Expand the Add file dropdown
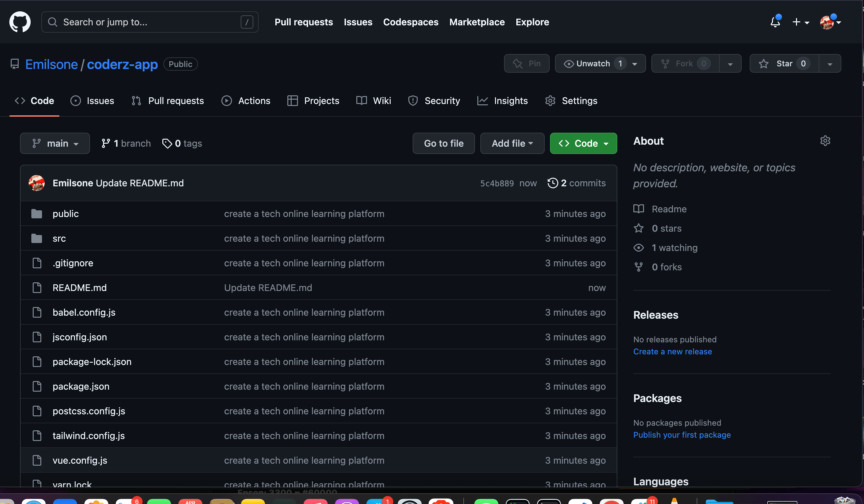The image size is (864, 504). [512, 143]
